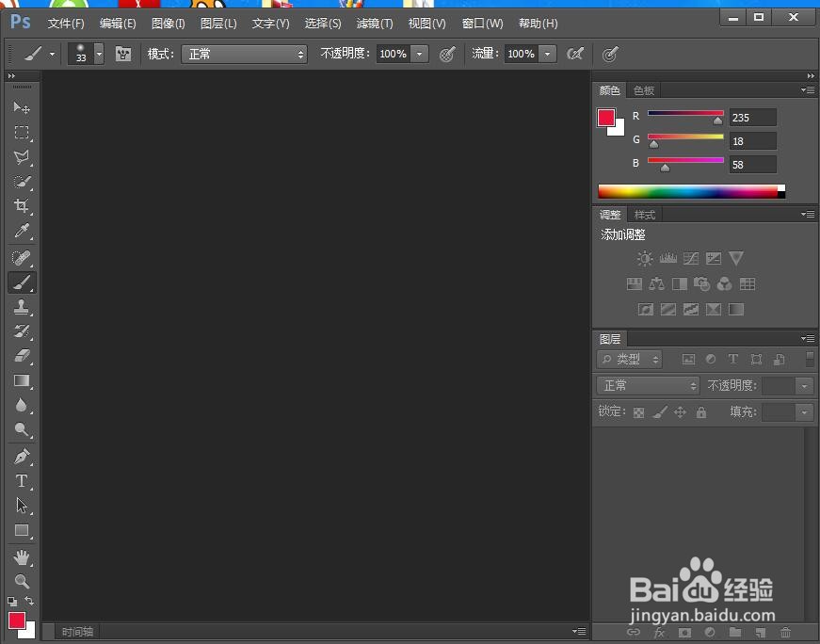Open the tool preset picker arrow

tap(53, 54)
